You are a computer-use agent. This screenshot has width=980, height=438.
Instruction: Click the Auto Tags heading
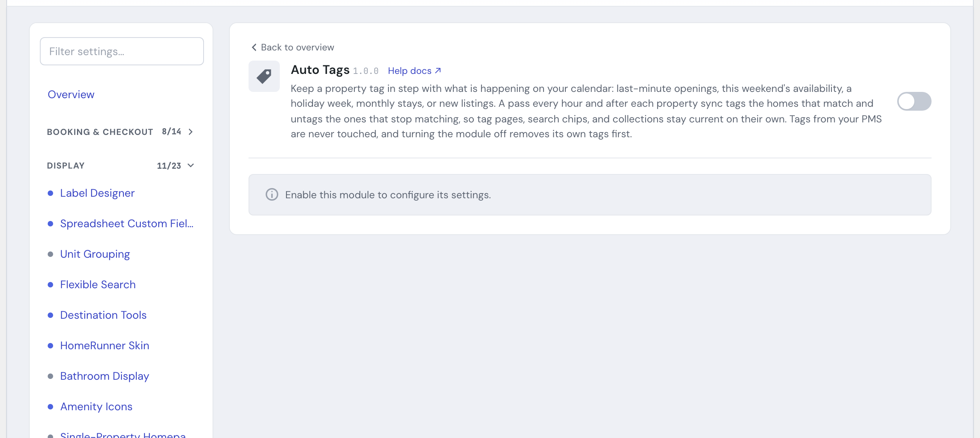point(320,70)
